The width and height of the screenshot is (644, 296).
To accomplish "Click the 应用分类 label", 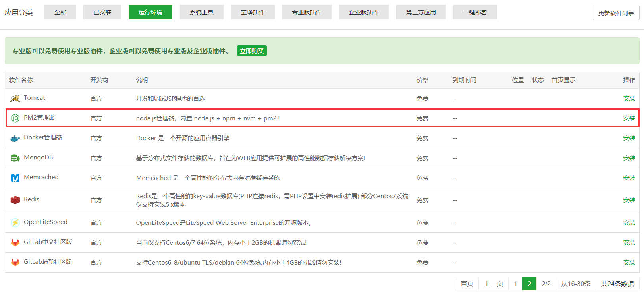I will (x=19, y=12).
